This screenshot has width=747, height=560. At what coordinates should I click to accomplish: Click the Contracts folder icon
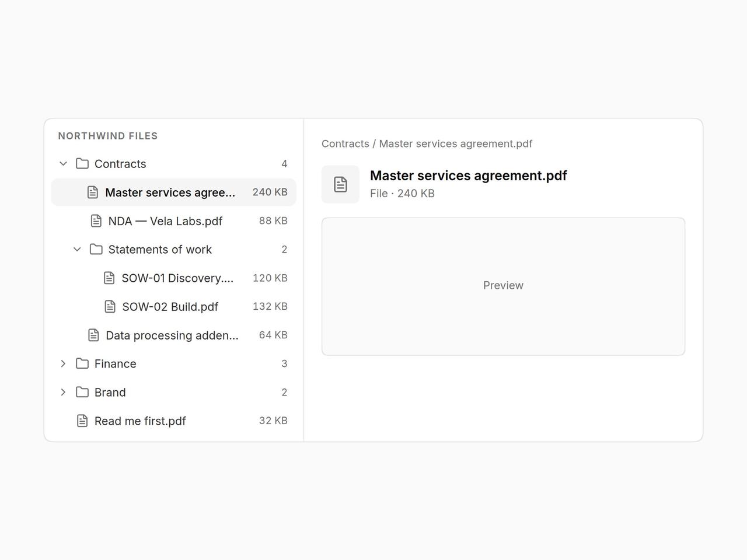82,164
